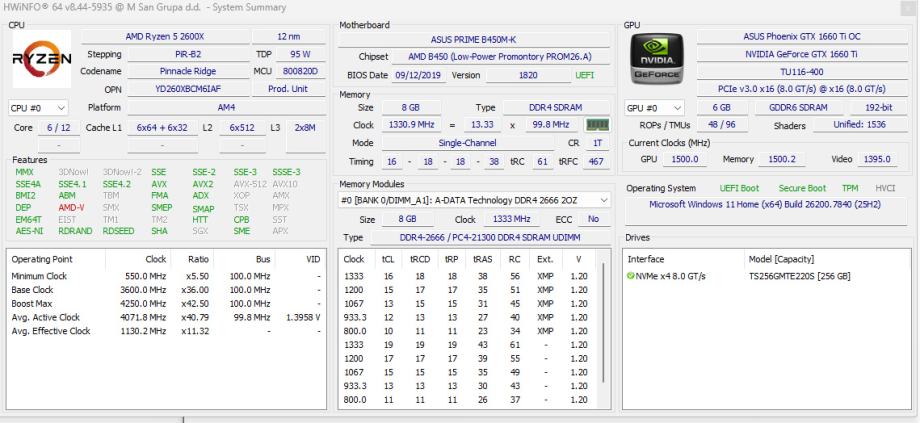Viewport: 920px width, 423px height.
Task: Select the Avg. Effective Clock row
Action: [x=166, y=331]
